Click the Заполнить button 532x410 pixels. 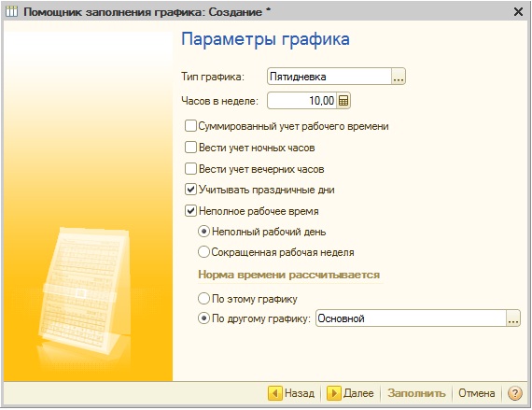click(x=416, y=393)
